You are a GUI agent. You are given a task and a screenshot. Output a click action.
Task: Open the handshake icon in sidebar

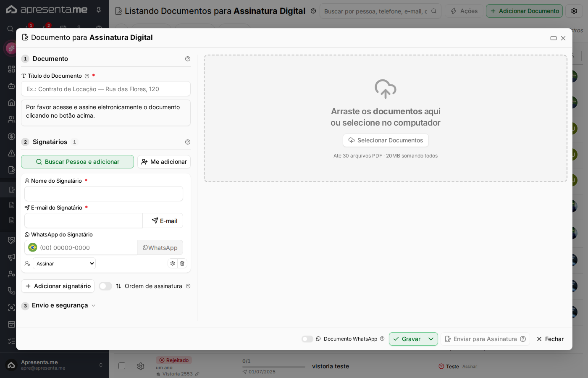point(11,240)
